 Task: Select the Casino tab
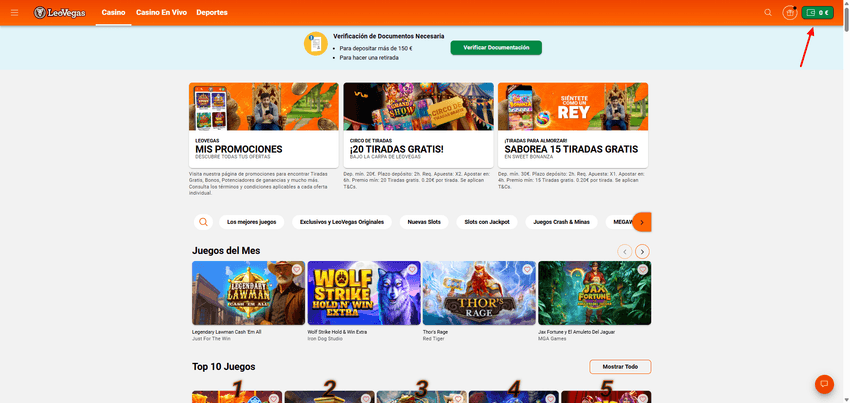point(113,12)
